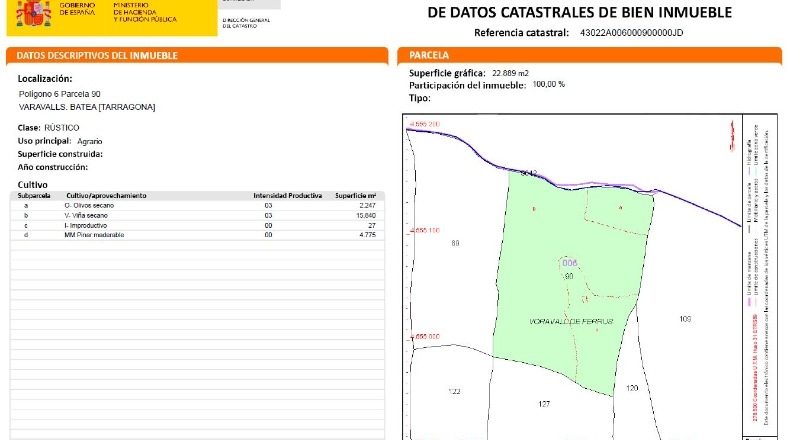Click the 'Cultivo' heading
Viewport: 790px width, 440px height.
(x=32, y=184)
